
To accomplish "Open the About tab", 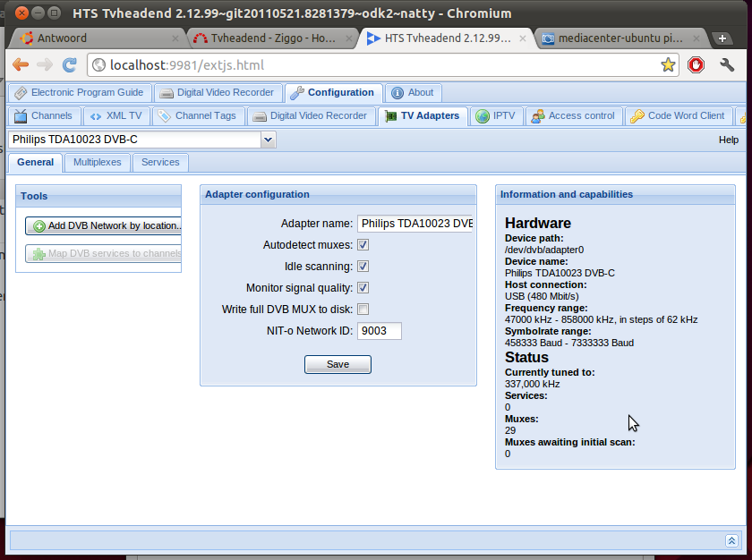I will point(413,92).
